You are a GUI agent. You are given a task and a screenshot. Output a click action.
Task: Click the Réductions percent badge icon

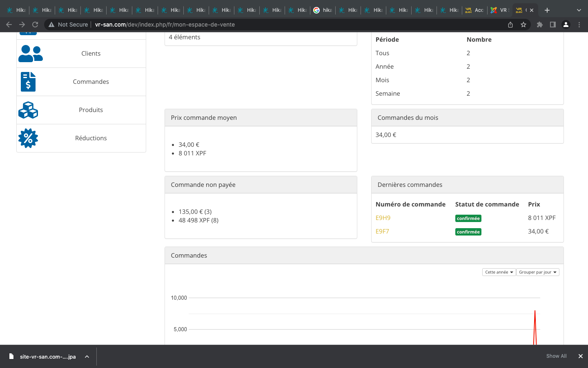click(28, 138)
